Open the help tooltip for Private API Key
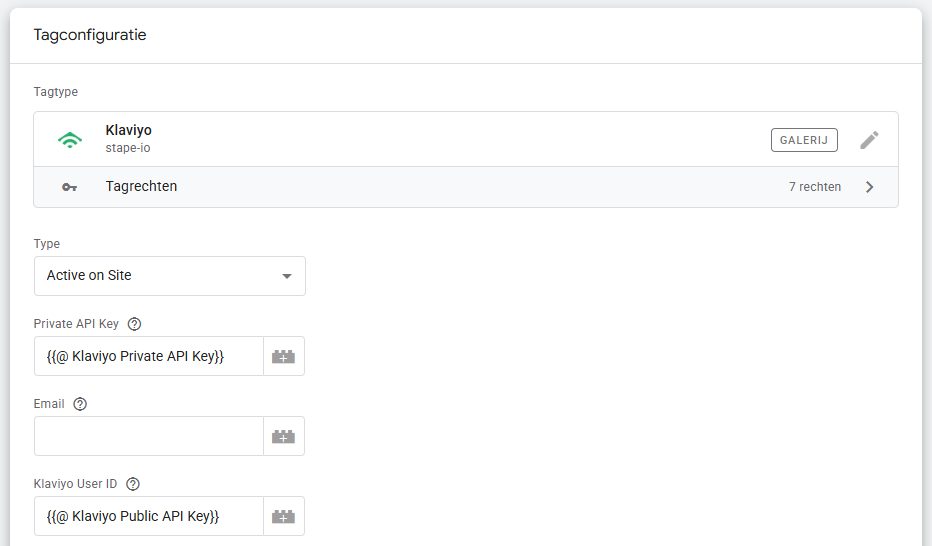The image size is (932, 546). click(135, 324)
